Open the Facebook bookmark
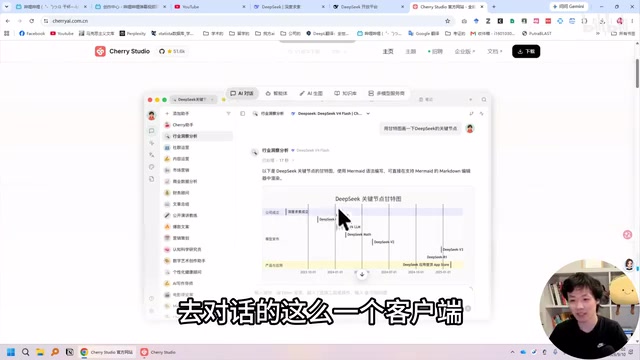 tap(32, 33)
